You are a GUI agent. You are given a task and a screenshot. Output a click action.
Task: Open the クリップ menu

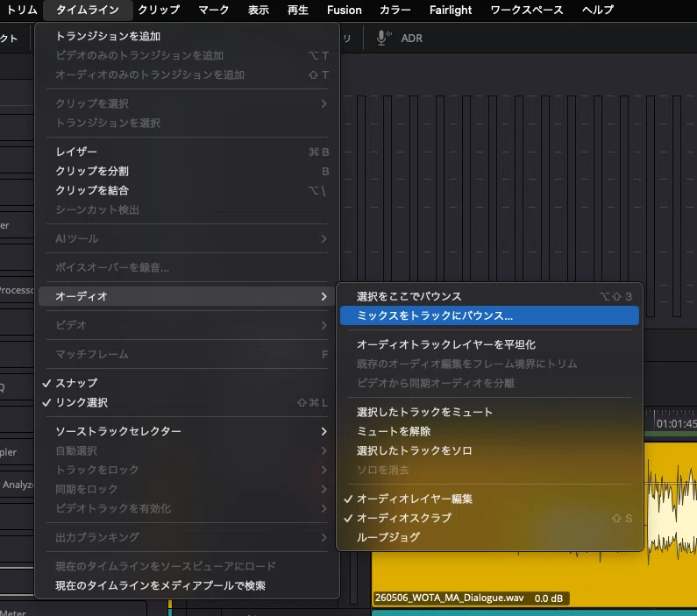(x=159, y=10)
